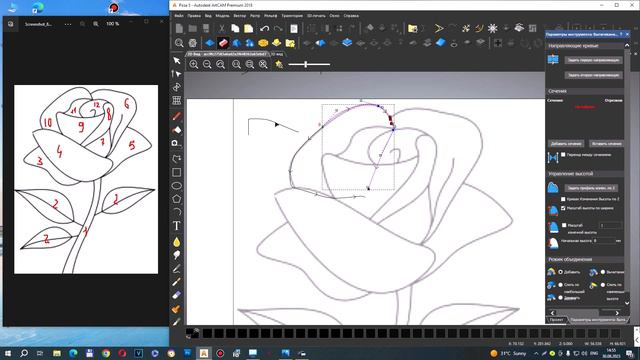Choose the red polyline drawing tool
640x360 pixels.
pos(177,116)
